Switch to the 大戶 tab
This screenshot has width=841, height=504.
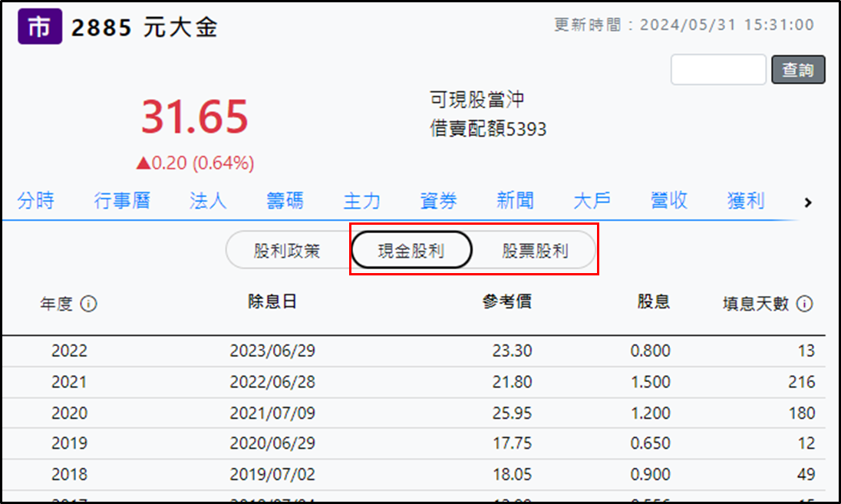(x=592, y=201)
